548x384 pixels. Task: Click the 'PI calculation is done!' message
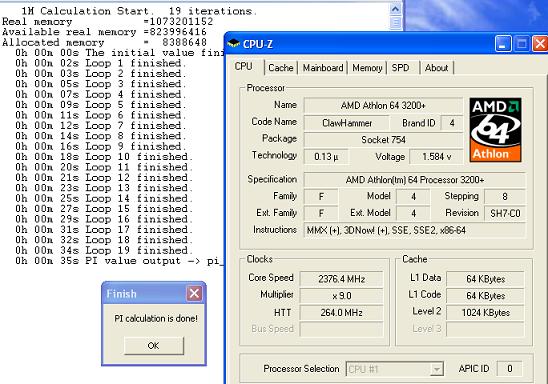tap(156, 318)
